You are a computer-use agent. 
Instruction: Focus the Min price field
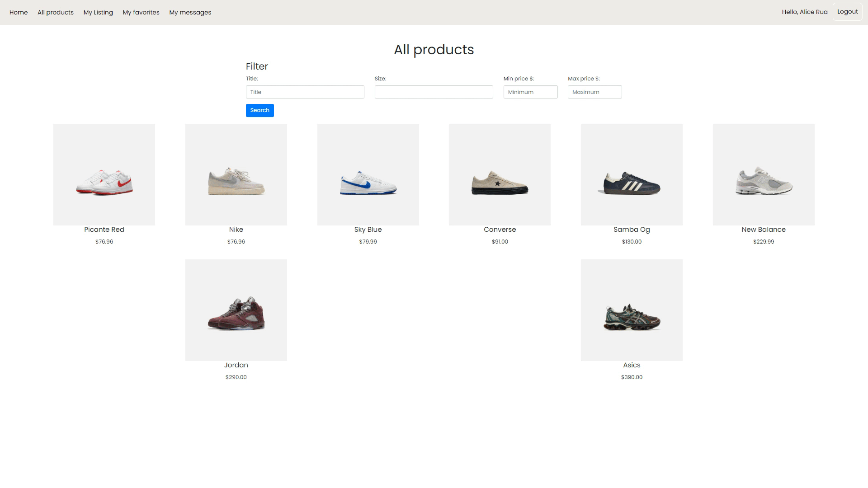(x=530, y=92)
